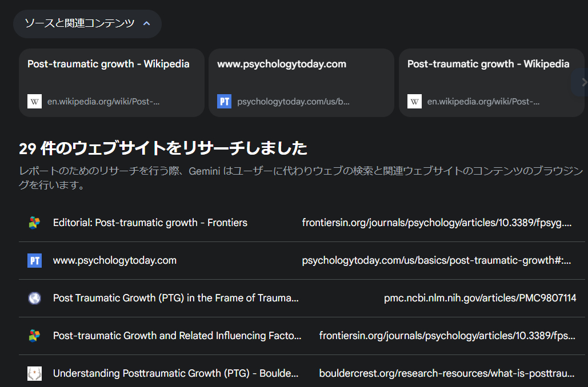Screen dimensions: 588x387
Task: Click the frontiersin.org URL ending in fps...
Action: (x=447, y=336)
